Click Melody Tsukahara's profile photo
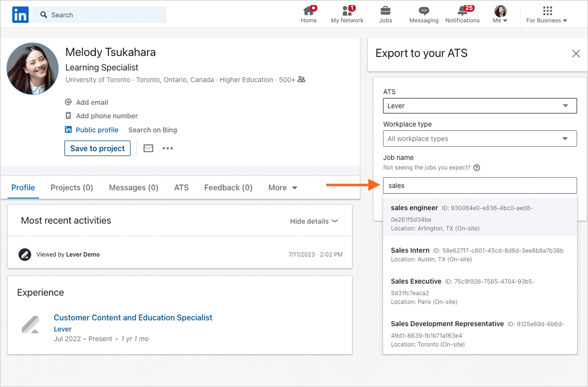Viewport: 588px width, 387px height. [33, 69]
